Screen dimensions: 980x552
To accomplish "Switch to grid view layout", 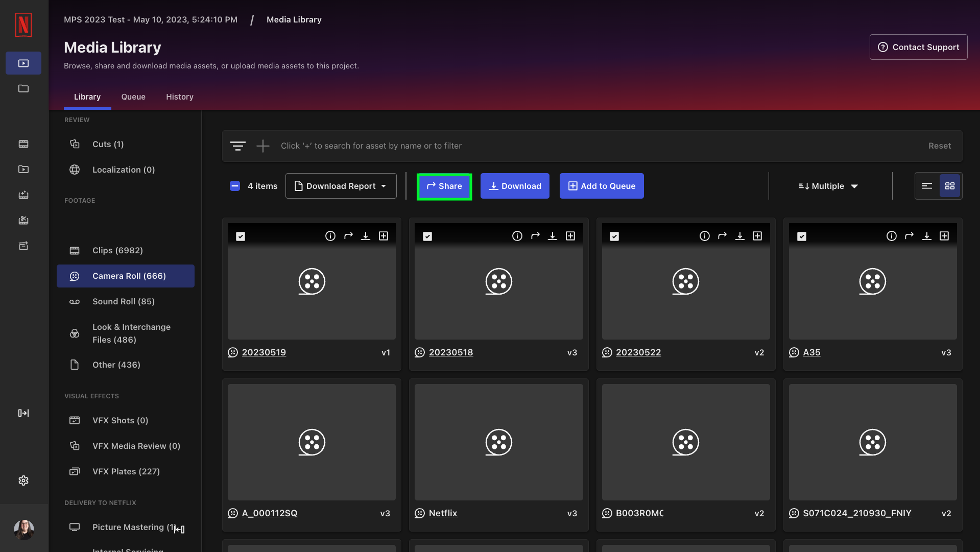I will coord(950,186).
